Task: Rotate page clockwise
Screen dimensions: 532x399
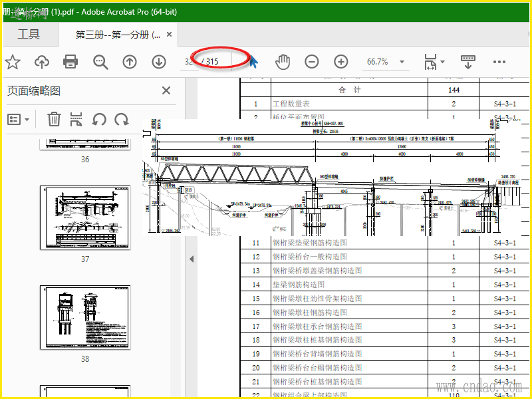Action: click(x=122, y=120)
